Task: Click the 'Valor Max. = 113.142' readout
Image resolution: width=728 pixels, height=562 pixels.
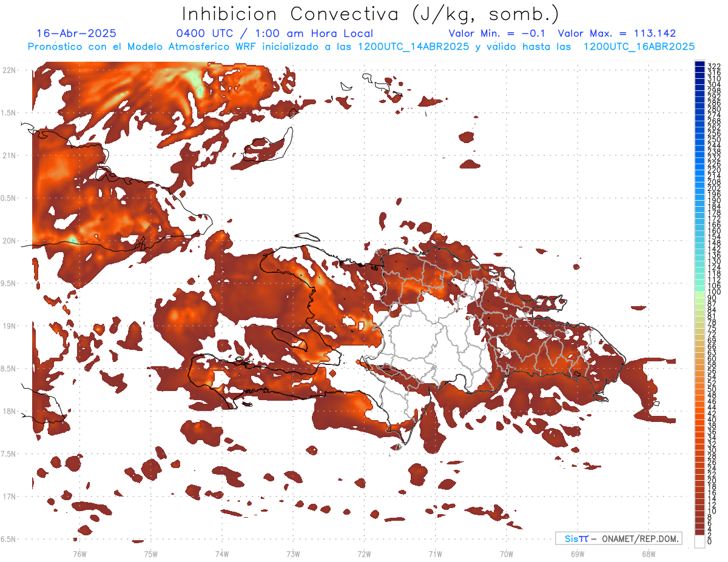Action: (x=617, y=33)
